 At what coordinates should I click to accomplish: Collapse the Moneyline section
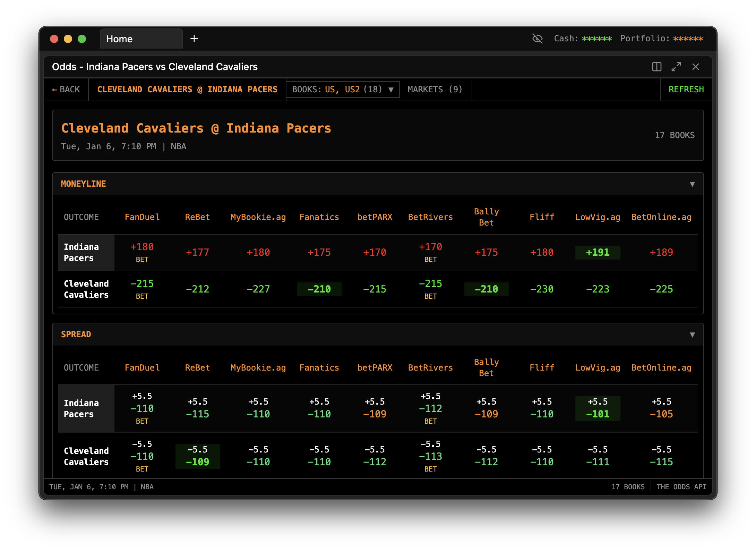692,184
